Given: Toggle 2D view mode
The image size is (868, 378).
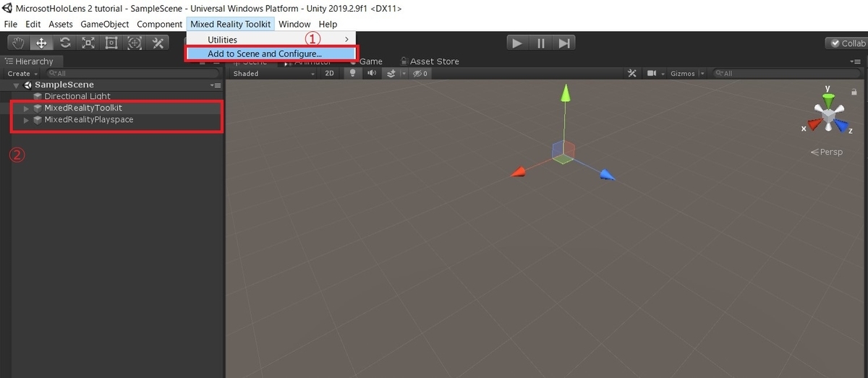Looking at the screenshot, I should 329,74.
